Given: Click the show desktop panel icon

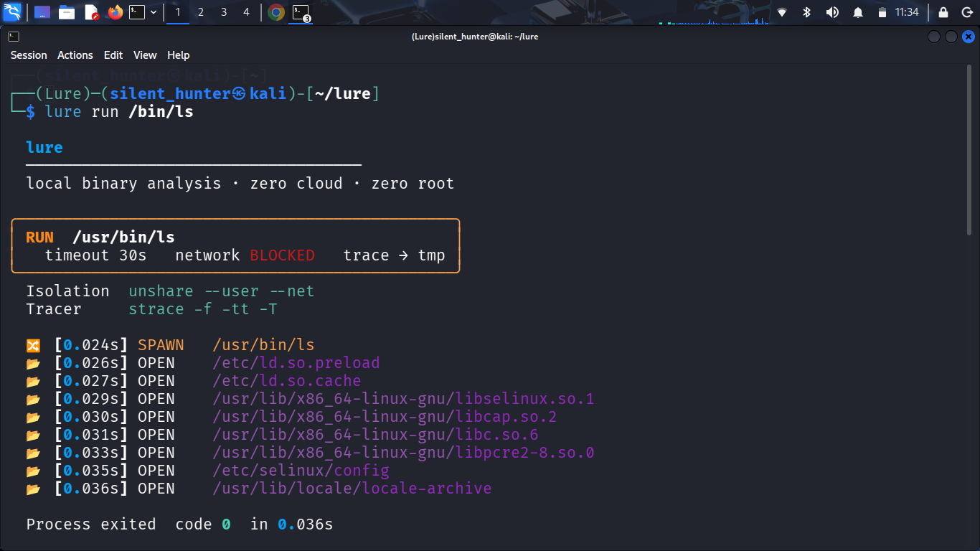Looking at the screenshot, I should [x=42, y=12].
